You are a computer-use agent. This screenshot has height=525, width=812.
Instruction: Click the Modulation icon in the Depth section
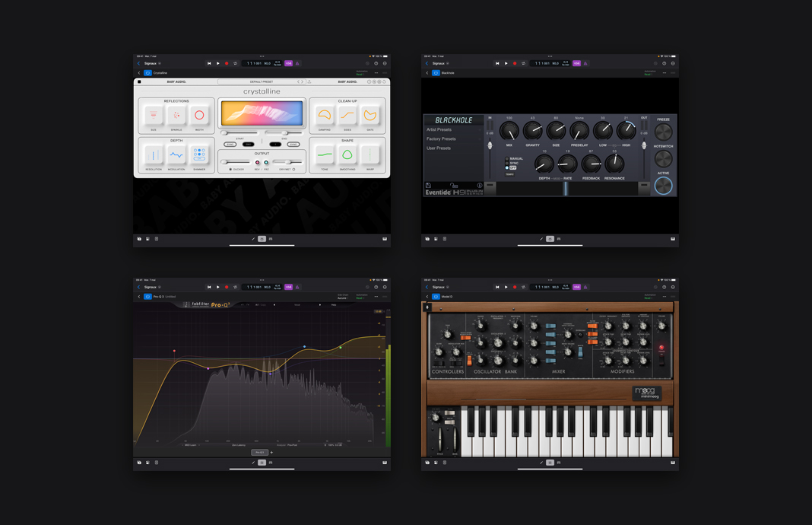[x=176, y=154]
